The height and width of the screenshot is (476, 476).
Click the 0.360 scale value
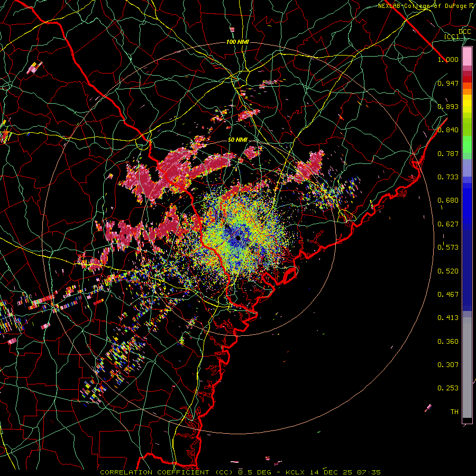click(448, 341)
